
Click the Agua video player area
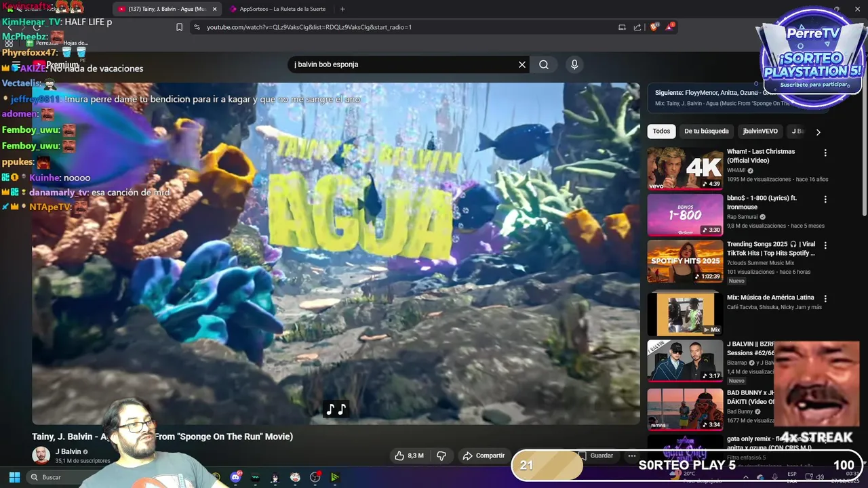tap(336, 253)
